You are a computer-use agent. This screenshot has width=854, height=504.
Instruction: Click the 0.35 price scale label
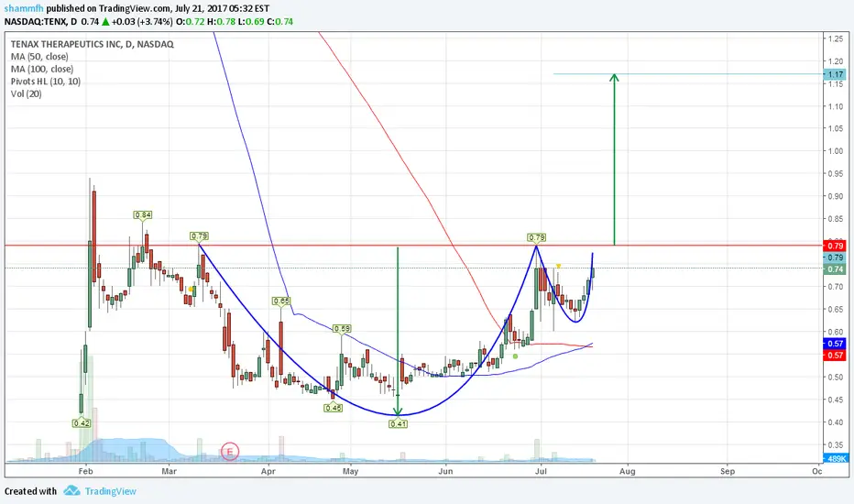point(836,444)
